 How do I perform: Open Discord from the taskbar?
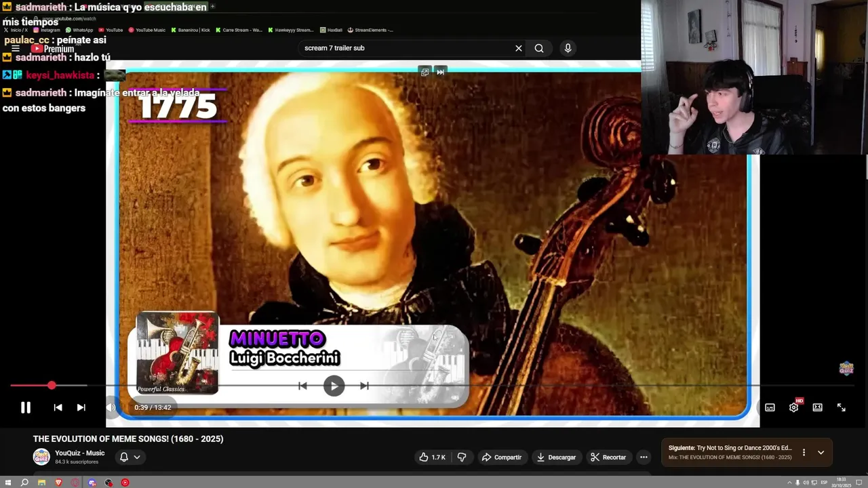click(x=92, y=483)
